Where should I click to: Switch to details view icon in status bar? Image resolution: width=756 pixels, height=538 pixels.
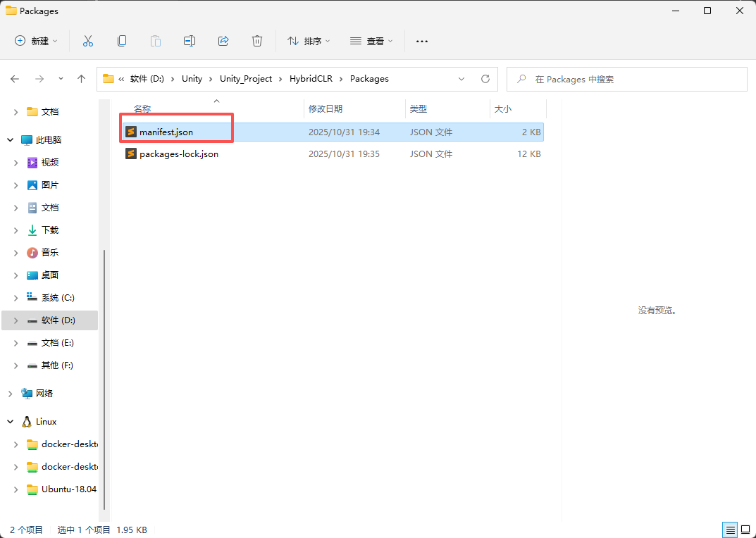731,530
